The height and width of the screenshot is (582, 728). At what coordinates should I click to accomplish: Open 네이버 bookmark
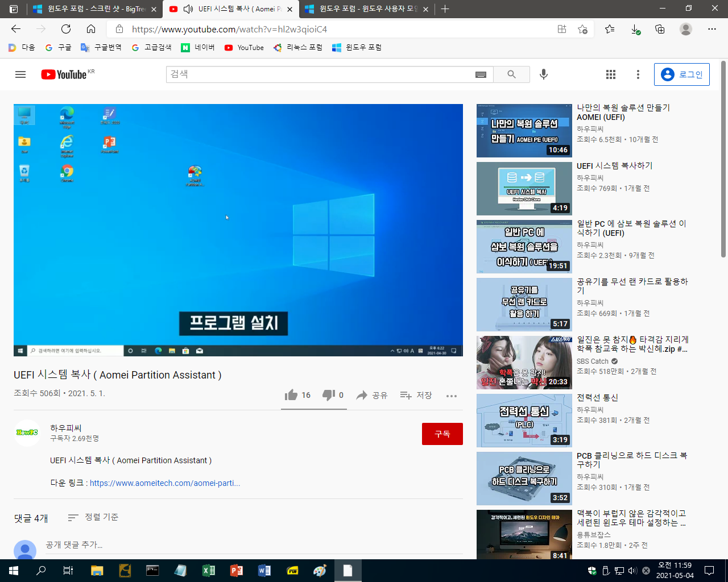pos(198,48)
